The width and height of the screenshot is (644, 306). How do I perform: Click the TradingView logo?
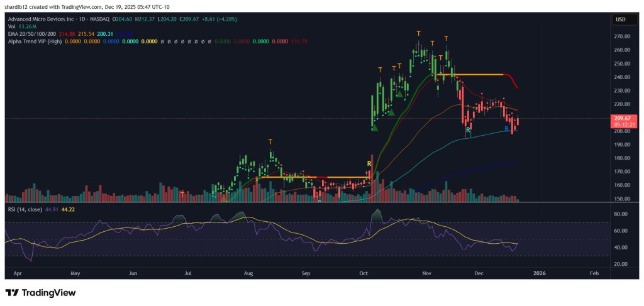point(40,293)
